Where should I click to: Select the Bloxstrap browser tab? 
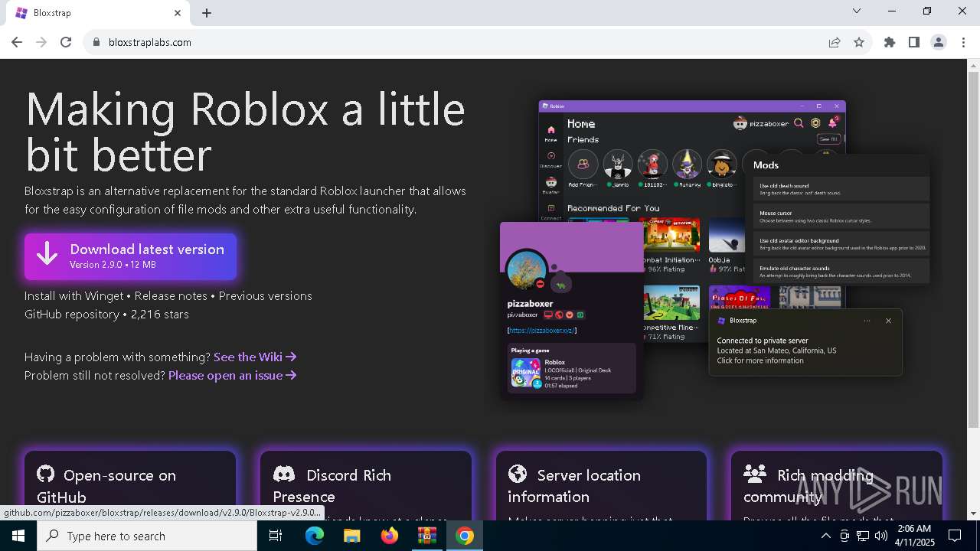click(x=100, y=13)
